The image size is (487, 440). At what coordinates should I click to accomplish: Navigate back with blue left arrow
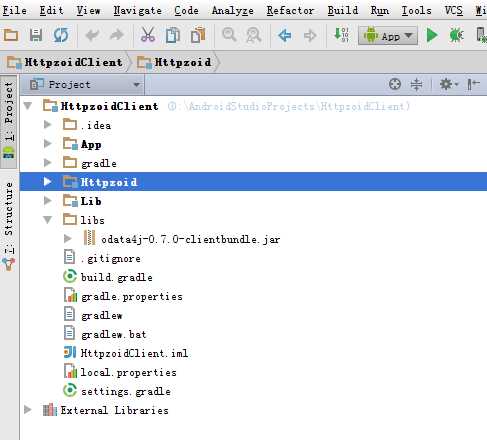tap(285, 35)
